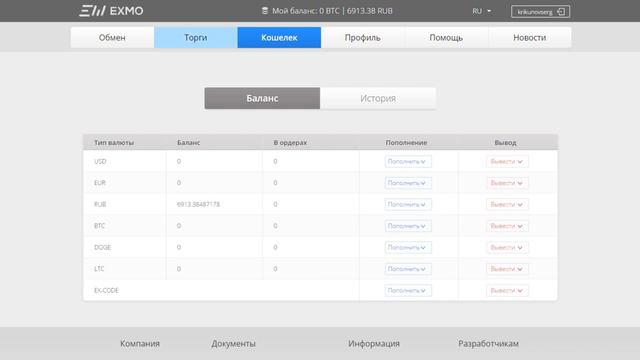Viewport: 640px width, 360px height.
Task: Click the Разработчикам footer link
Action: point(489,344)
